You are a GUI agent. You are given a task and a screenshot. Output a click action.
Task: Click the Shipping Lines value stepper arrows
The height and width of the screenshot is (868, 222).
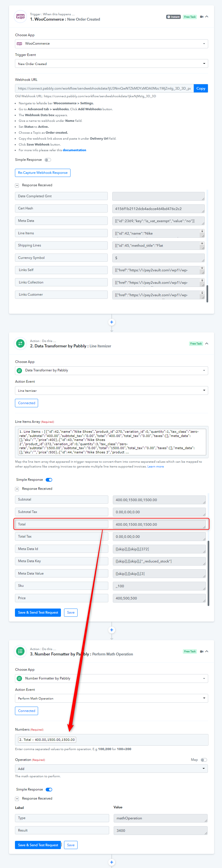pyautogui.click(x=202, y=243)
